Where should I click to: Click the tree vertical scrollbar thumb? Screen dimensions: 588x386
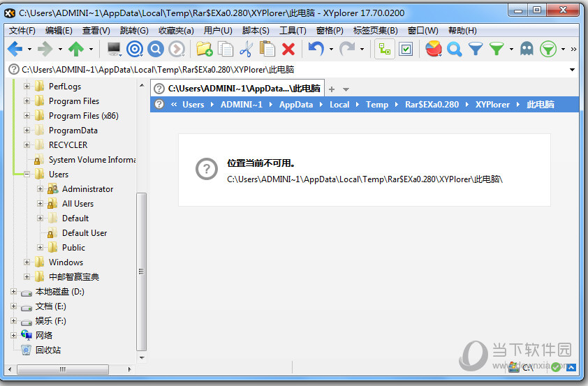point(141,272)
